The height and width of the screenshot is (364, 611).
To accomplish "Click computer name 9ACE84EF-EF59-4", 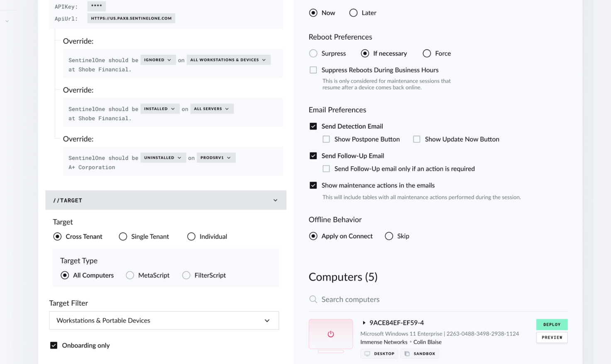I will [x=397, y=323].
